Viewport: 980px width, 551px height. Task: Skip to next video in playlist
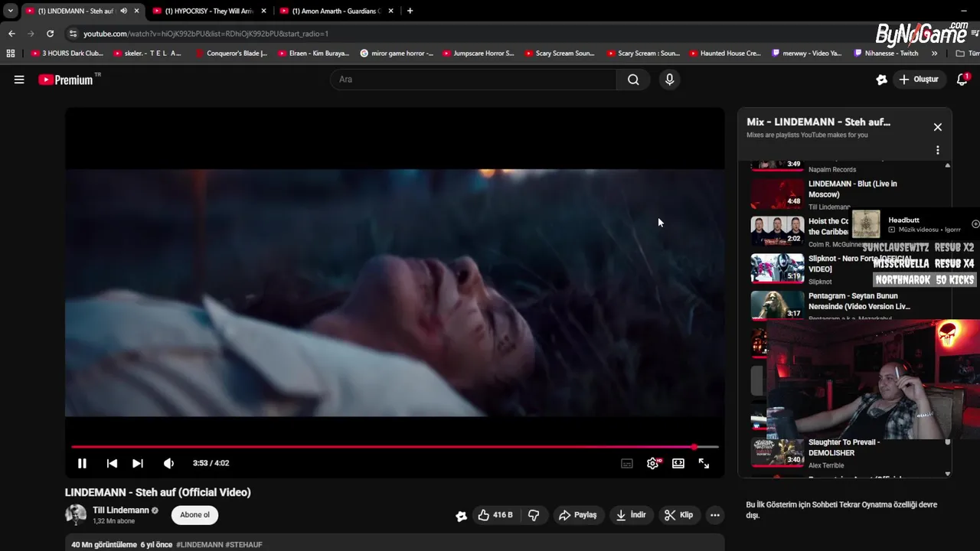pyautogui.click(x=138, y=463)
